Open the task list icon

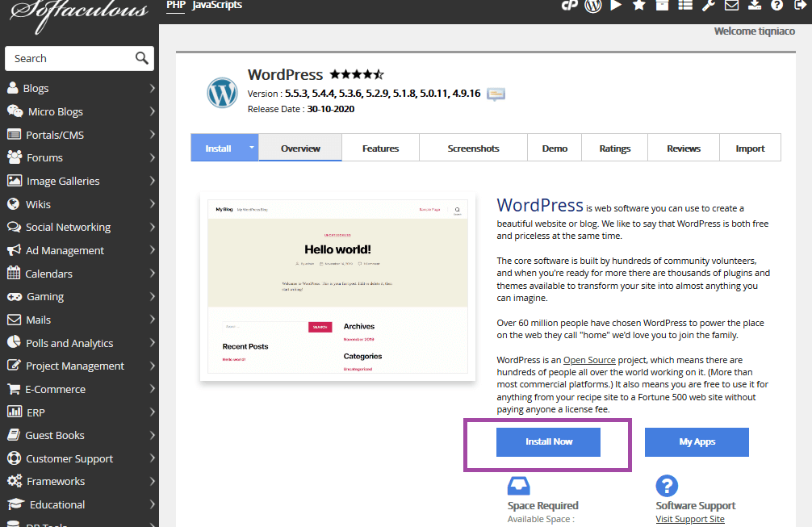point(685,5)
